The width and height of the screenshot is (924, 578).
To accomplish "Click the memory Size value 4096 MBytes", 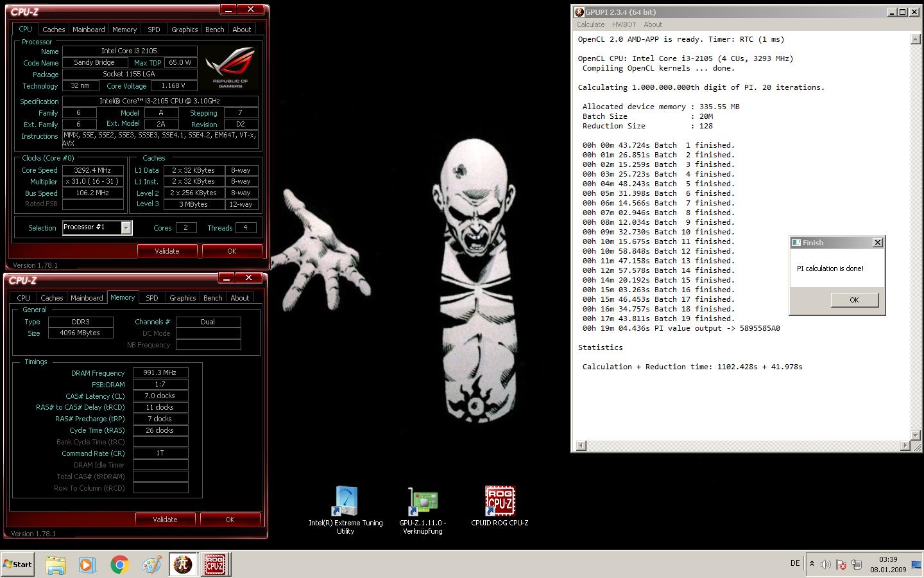I will [x=80, y=333].
